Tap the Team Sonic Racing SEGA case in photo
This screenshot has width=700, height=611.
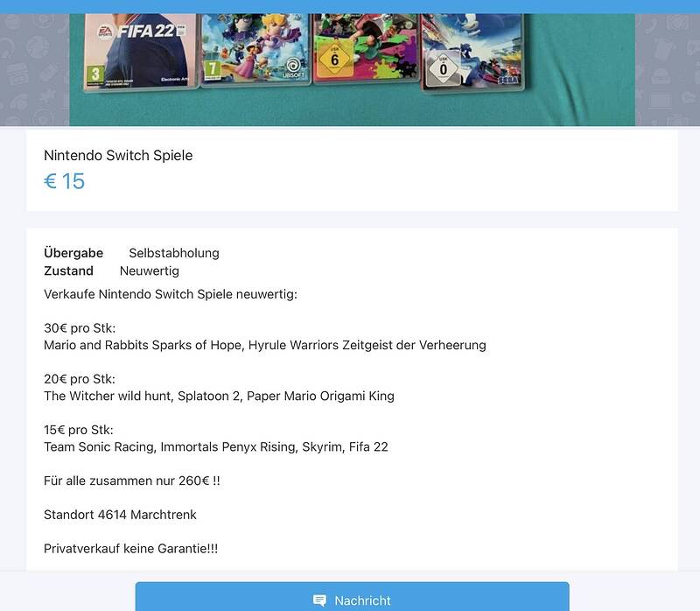click(472, 52)
